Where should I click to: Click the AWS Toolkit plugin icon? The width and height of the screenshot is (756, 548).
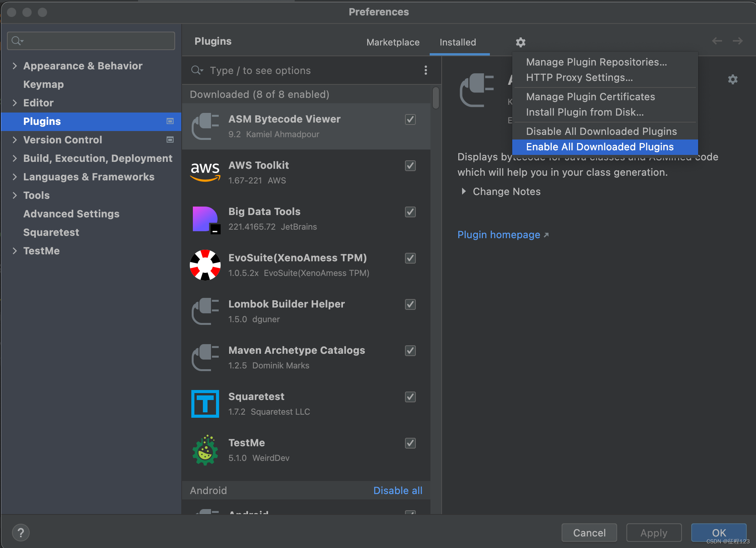coord(205,172)
